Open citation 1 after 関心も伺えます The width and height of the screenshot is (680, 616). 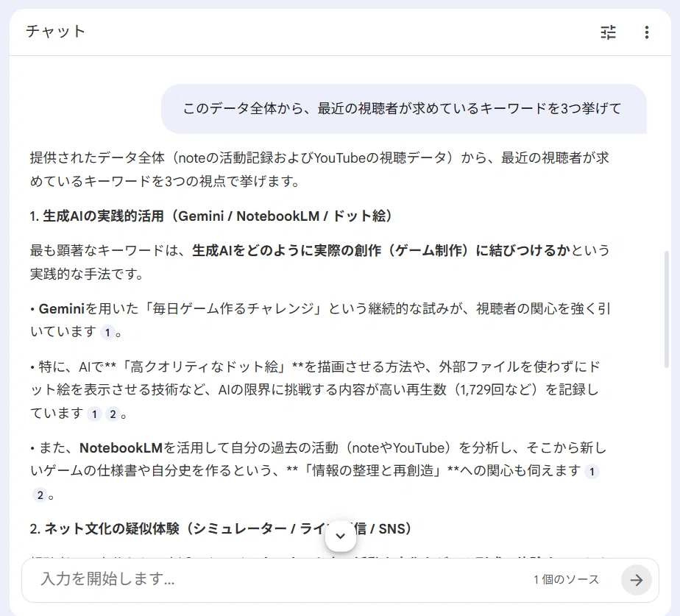click(x=592, y=472)
